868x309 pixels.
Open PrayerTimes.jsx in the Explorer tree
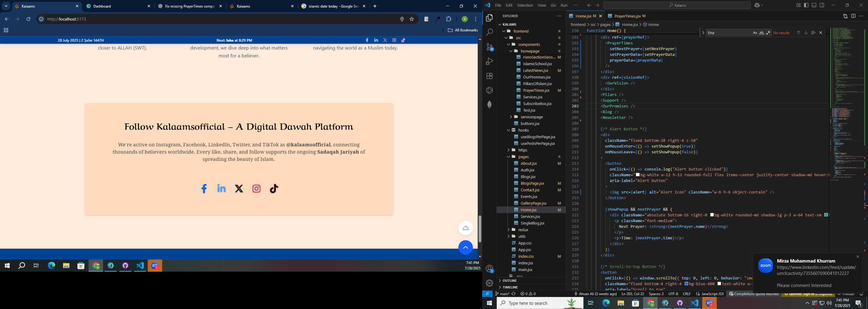tap(536, 91)
